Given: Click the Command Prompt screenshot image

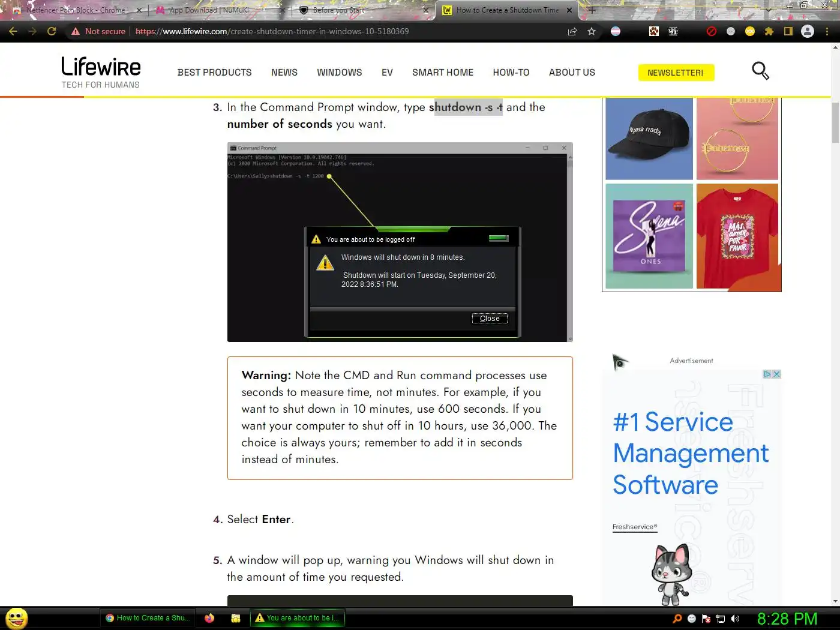Looking at the screenshot, I should tap(400, 242).
